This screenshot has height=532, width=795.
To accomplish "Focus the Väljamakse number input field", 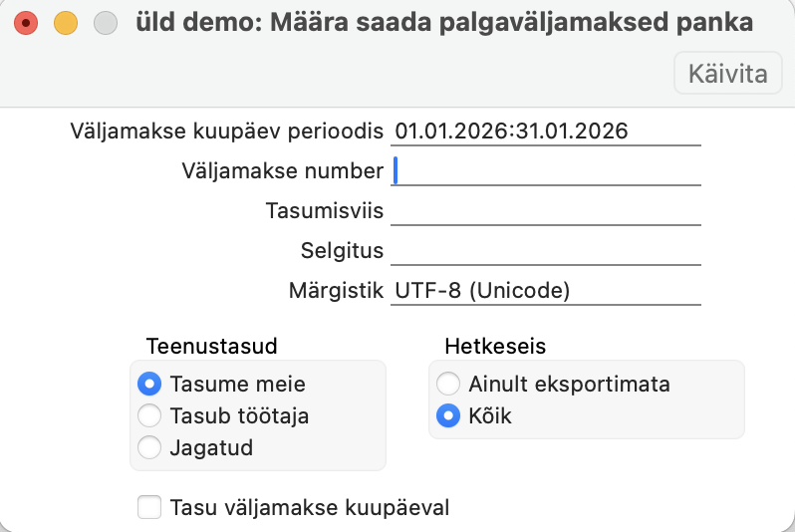I will pyautogui.click(x=547, y=171).
